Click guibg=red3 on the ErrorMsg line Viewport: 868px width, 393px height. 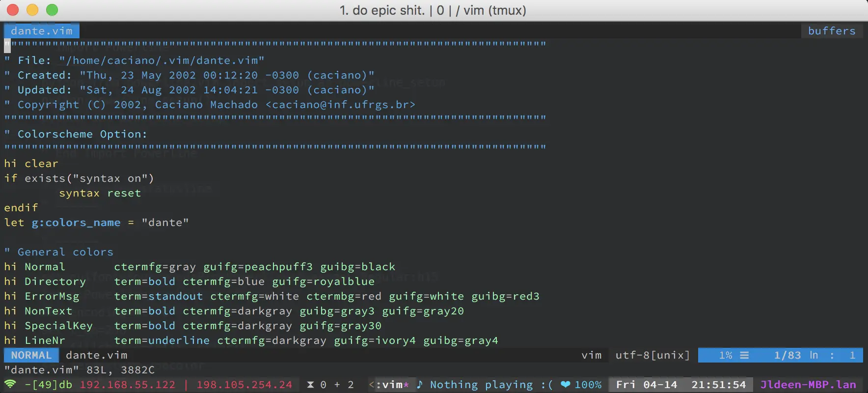(506, 296)
